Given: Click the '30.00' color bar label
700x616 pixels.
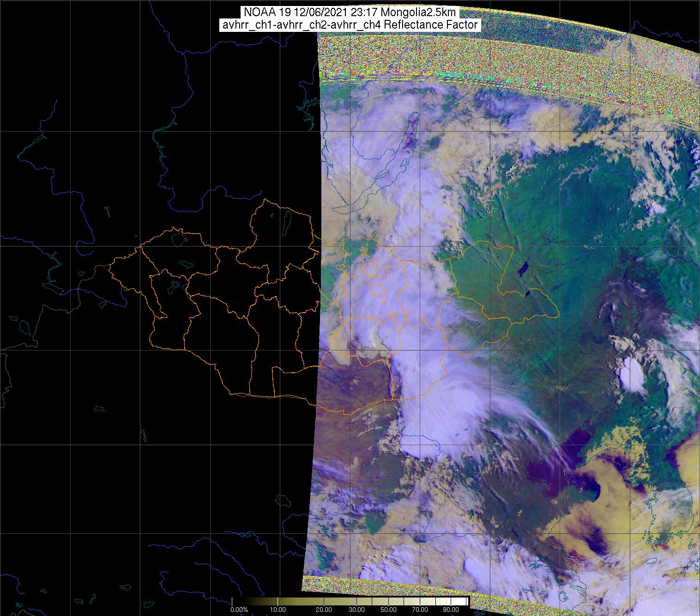Looking at the screenshot, I should pyautogui.click(x=357, y=610).
